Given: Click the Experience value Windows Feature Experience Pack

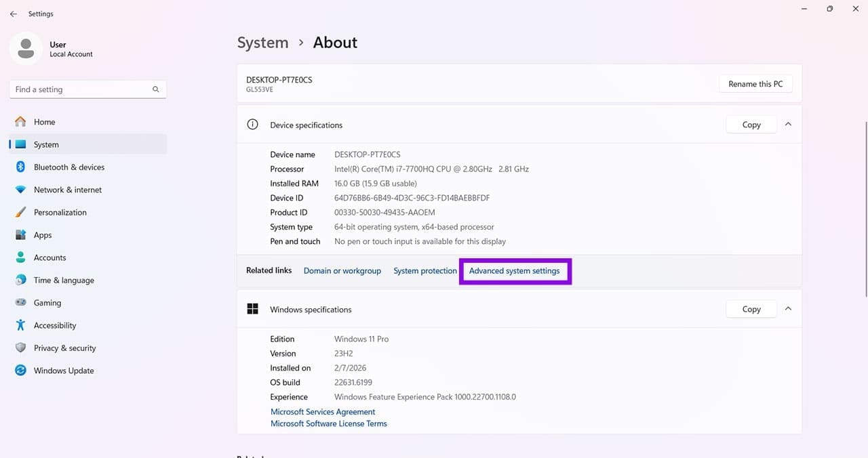Looking at the screenshot, I should [425, 397].
